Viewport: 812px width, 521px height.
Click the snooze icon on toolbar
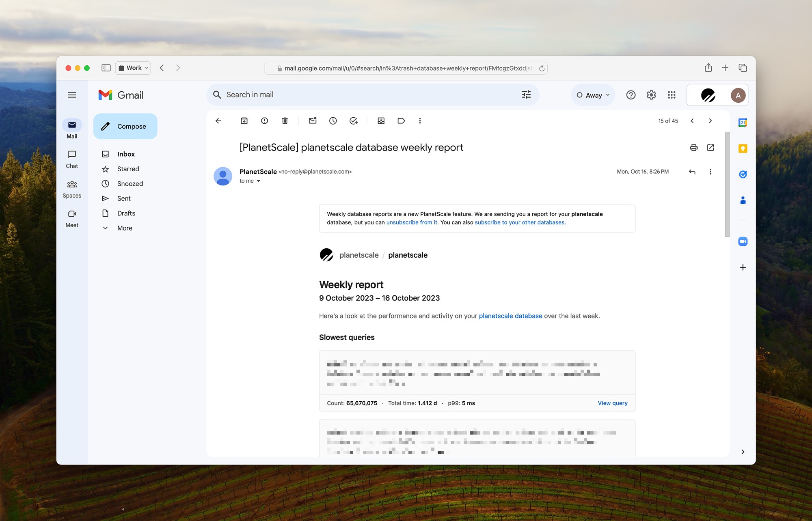click(x=331, y=121)
